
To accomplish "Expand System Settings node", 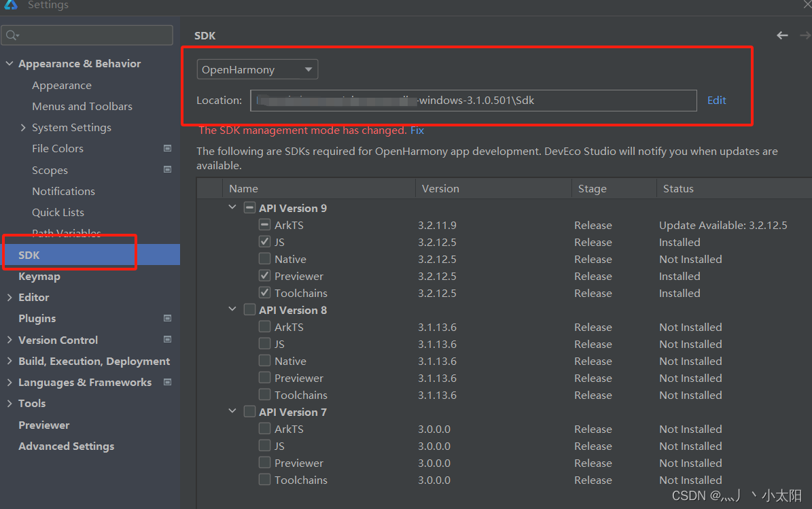I will (x=23, y=127).
